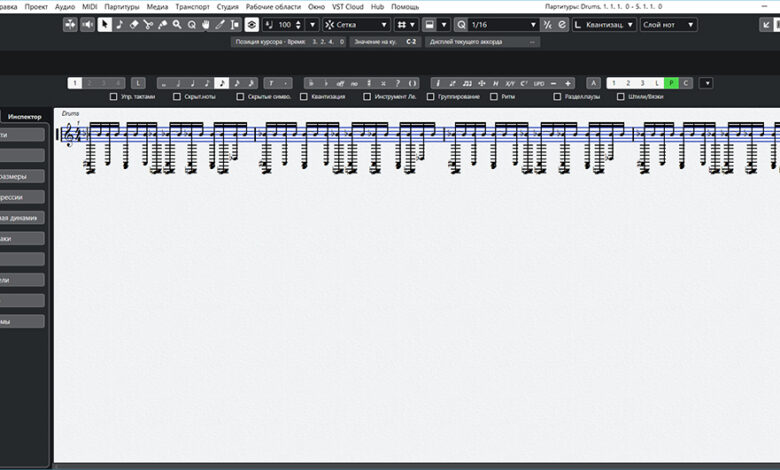Enable the Квантизация checkbox
780x470 pixels.
click(x=304, y=96)
